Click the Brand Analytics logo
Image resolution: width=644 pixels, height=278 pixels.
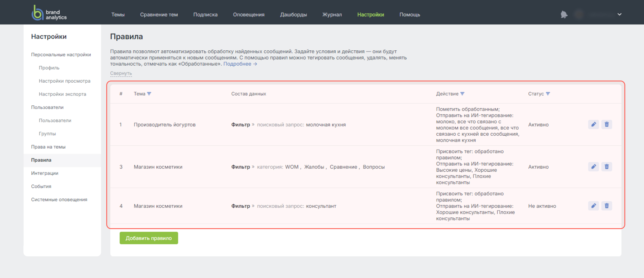click(49, 13)
